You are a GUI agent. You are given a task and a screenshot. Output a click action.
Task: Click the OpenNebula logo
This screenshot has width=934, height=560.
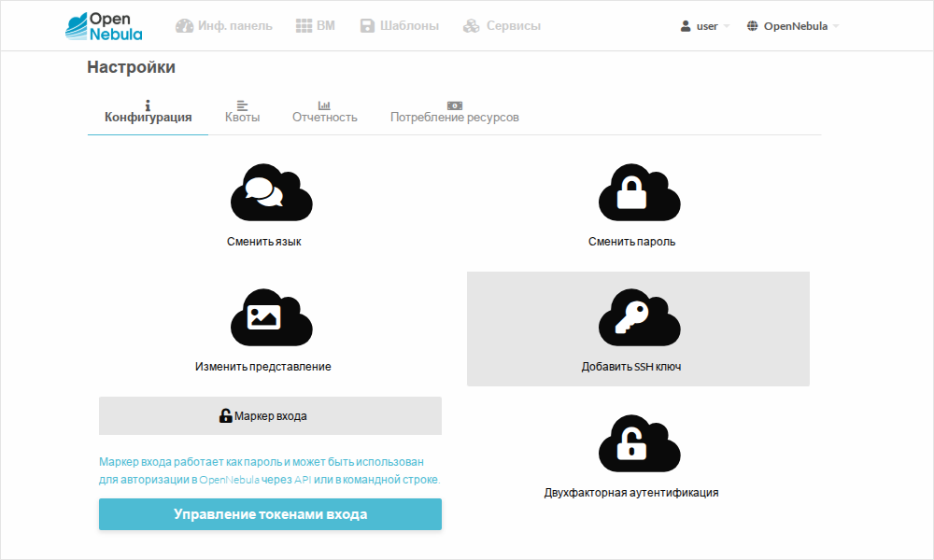(x=105, y=26)
